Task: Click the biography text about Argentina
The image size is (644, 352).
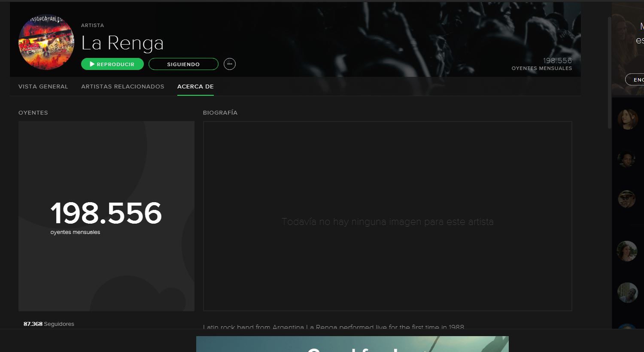Action: [334, 327]
